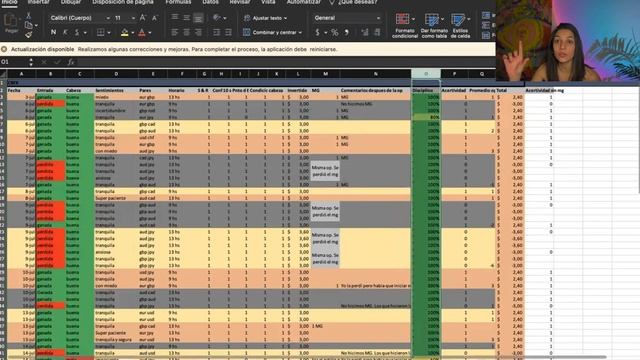This screenshot has height=360, width=640.
Task: Align text to middle of cell
Action: click(x=187, y=17)
